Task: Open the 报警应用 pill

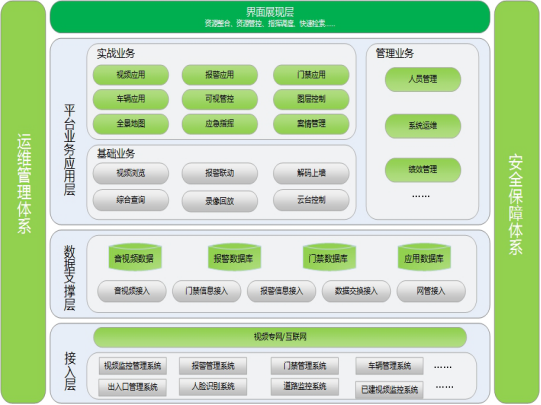Action: pyautogui.click(x=220, y=75)
